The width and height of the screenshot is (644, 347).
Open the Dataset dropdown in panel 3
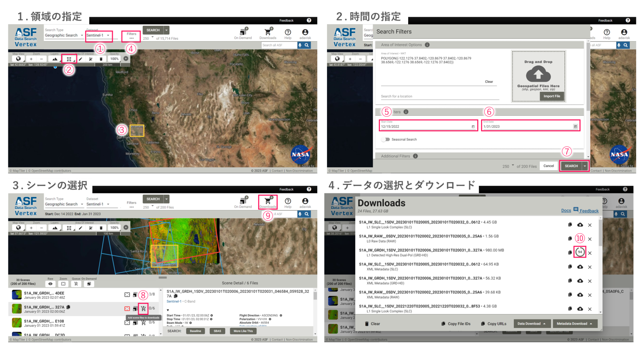point(98,204)
